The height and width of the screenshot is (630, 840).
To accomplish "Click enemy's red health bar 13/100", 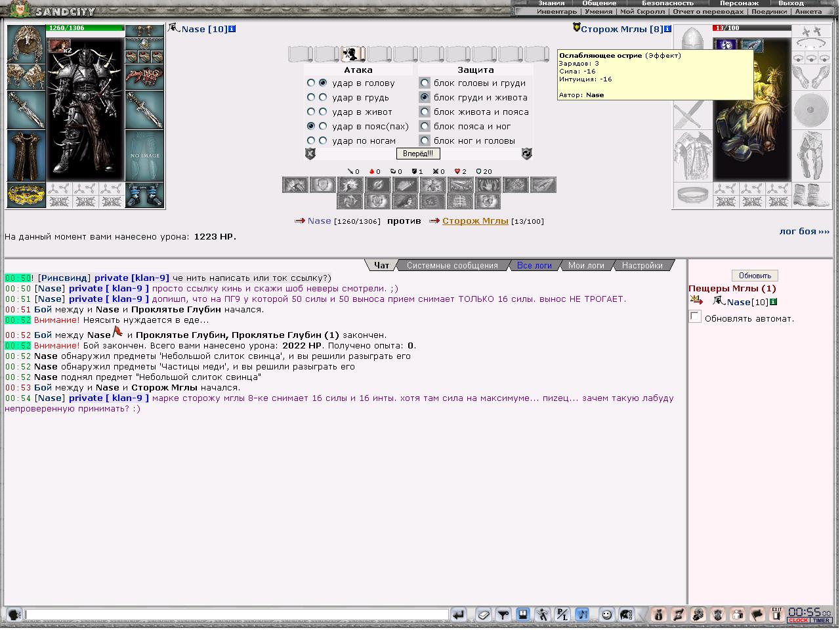I will (x=752, y=28).
